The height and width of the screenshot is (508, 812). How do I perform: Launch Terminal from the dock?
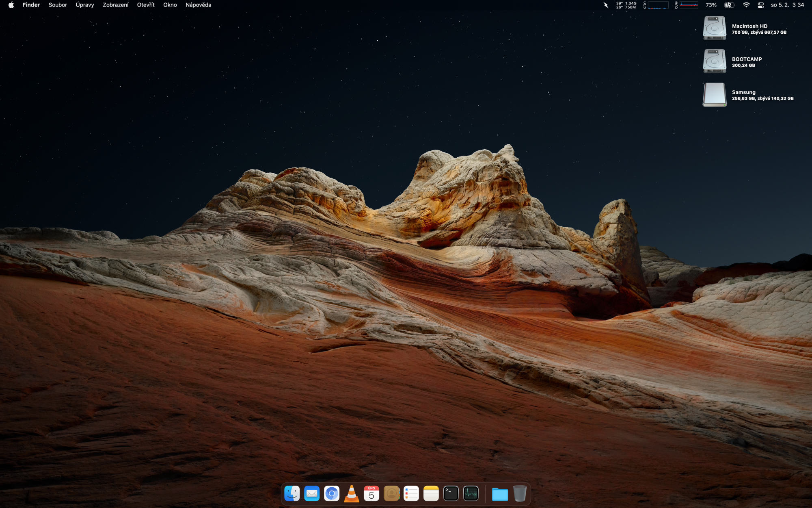451,493
